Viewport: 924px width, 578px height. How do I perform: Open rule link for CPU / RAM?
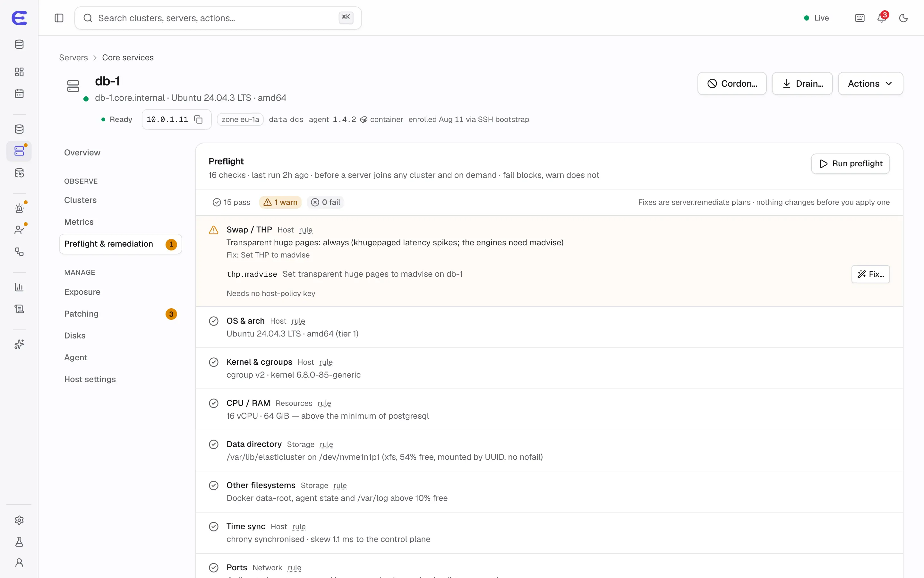pos(324,403)
